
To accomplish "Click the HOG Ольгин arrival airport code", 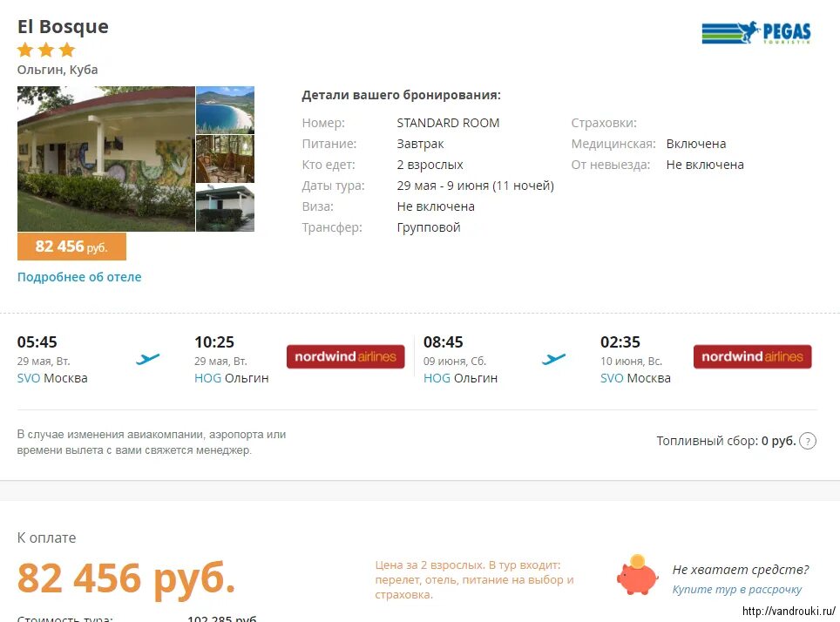I will click(x=208, y=378).
